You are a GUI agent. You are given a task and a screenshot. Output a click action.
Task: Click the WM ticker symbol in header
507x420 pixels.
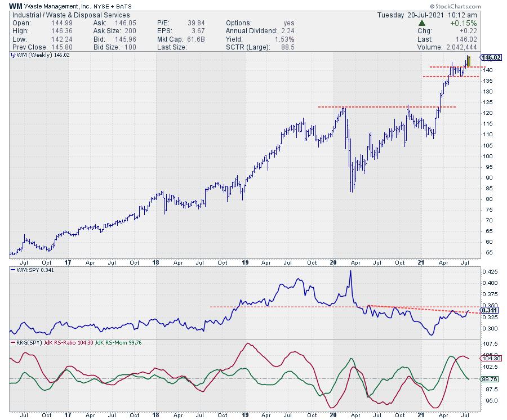(16, 6)
